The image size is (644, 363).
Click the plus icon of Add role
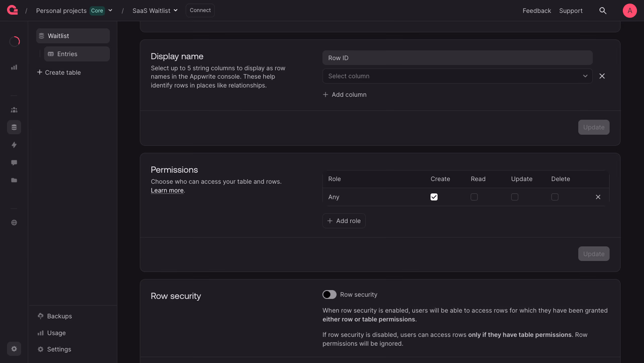point(330,221)
